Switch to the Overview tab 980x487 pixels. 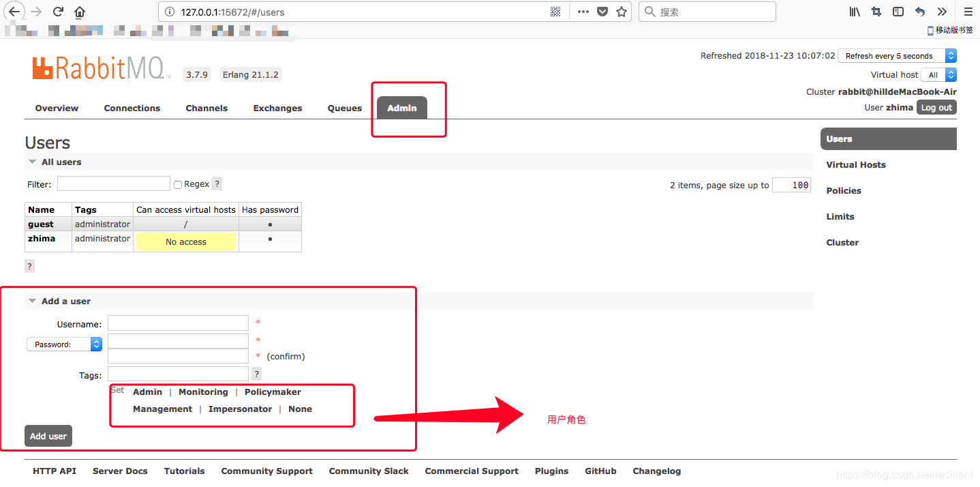(x=57, y=108)
